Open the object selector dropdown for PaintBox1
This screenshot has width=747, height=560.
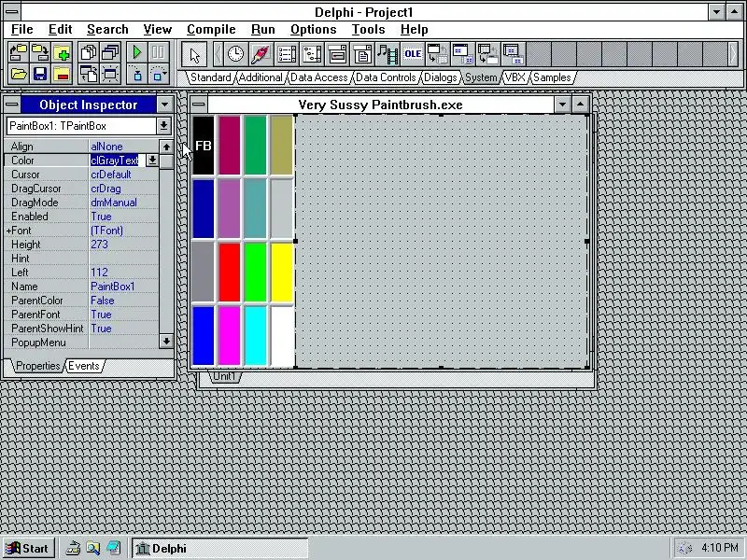(163, 126)
